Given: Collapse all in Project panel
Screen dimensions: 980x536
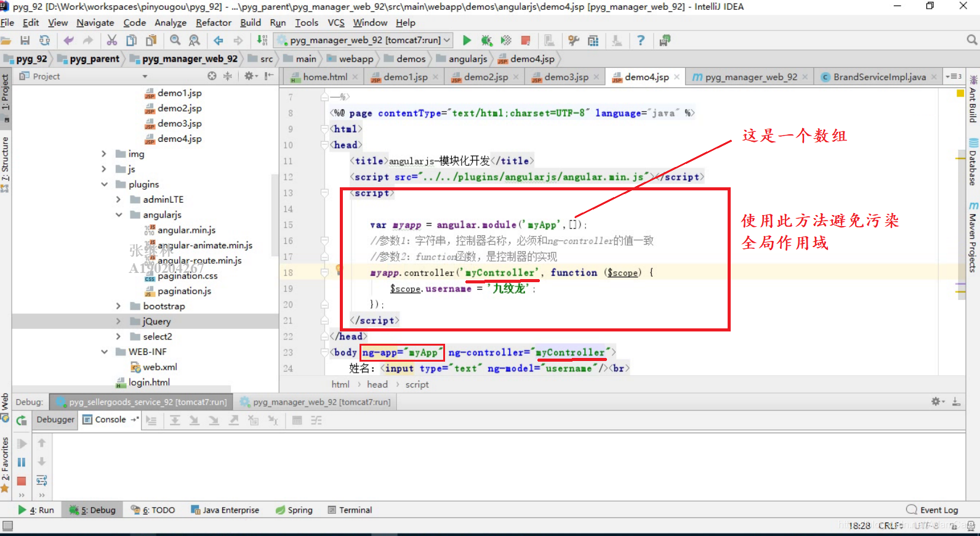Looking at the screenshot, I should point(227,76).
